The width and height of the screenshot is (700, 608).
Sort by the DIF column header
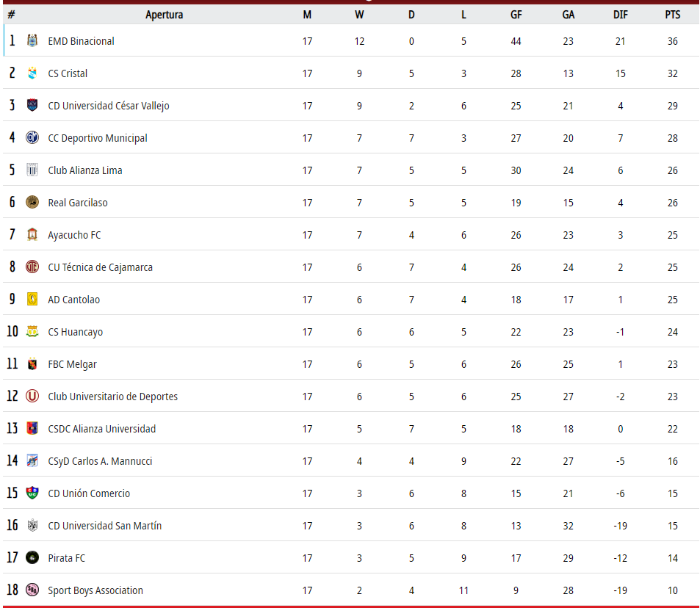pos(620,15)
